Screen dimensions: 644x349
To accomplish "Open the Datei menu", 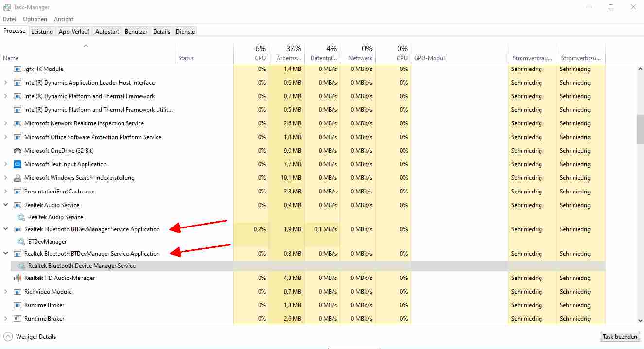I will pyautogui.click(x=10, y=19).
